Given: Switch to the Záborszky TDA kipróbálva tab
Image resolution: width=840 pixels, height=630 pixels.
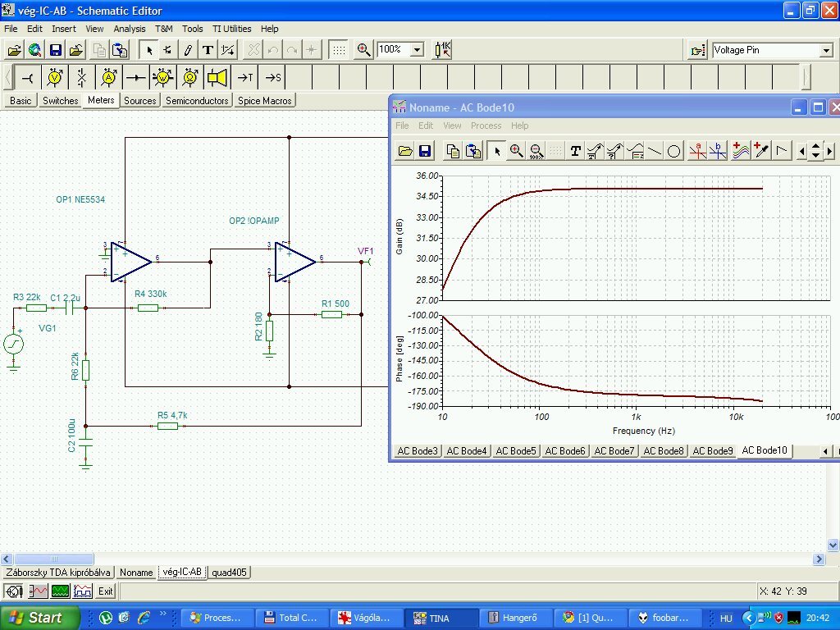Looking at the screenshot, I should click(x=58, y=573).
